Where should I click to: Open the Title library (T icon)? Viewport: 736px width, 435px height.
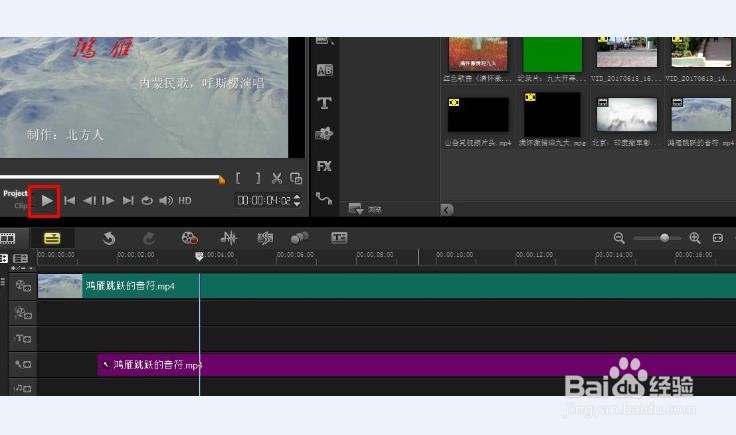click(x=324, y=103)
